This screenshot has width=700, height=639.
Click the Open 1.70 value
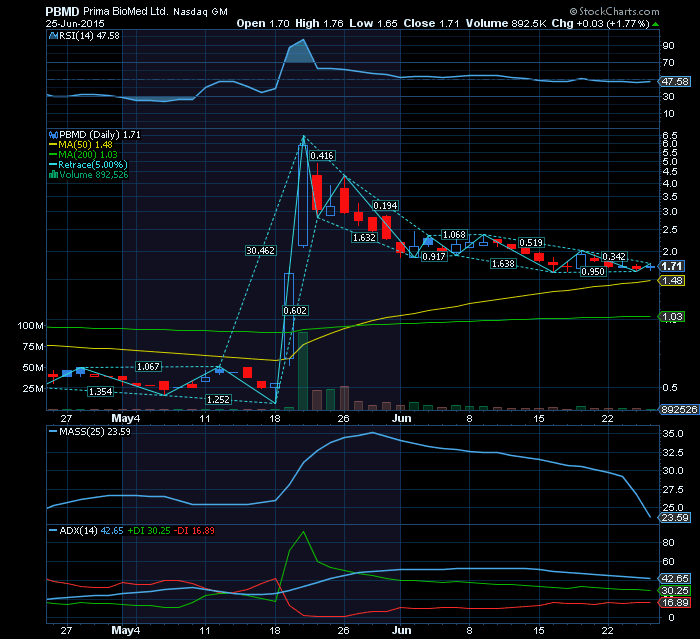(x=263, y=24)
